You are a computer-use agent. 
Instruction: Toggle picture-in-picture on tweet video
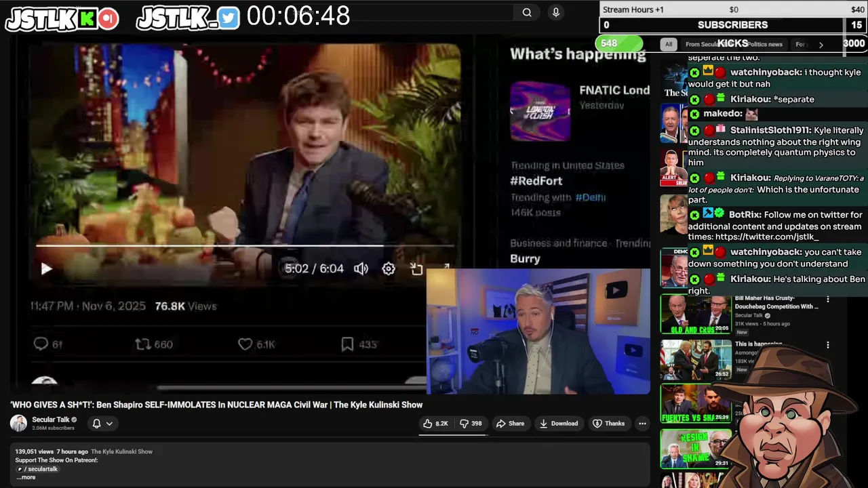pyautogui.click(x=416, y=268)
